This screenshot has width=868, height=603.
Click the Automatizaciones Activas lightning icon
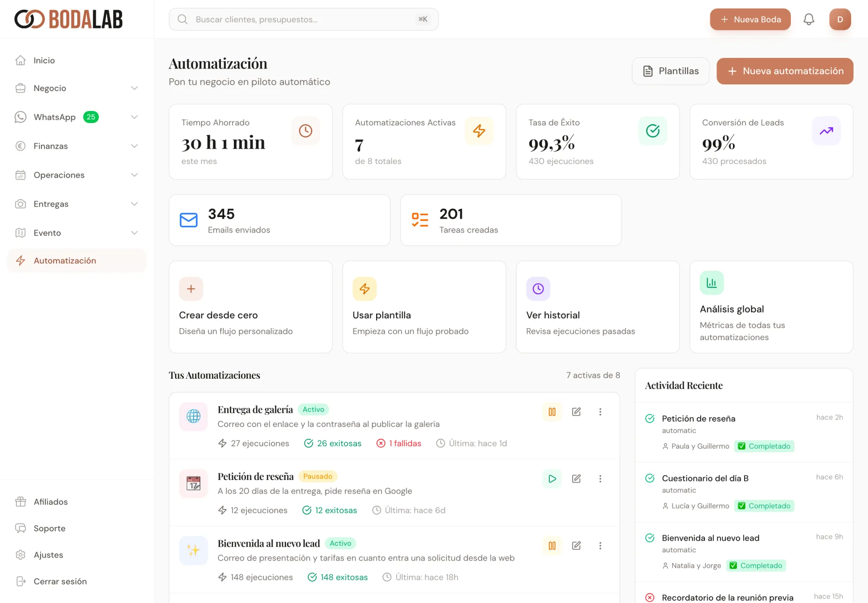coord(479,131)
